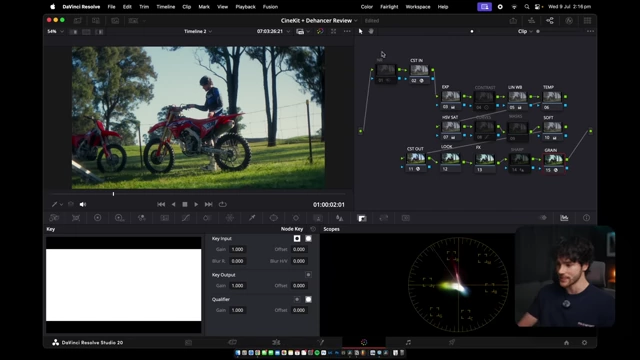Screen dimensions: 640x360
Task: Open the Power Window palette
Action: point(273,218)
